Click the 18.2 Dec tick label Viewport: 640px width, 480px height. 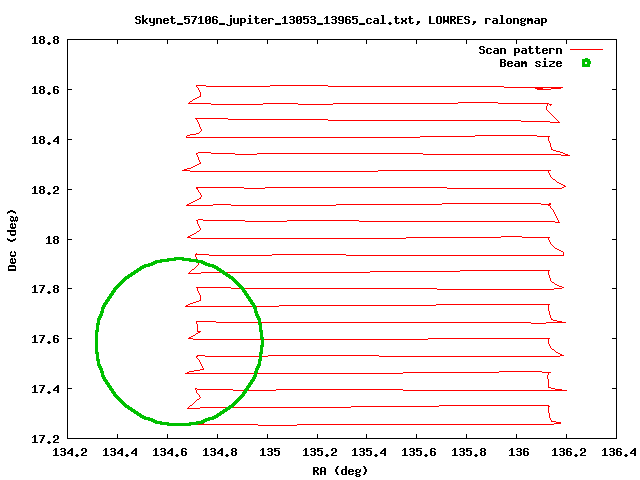[x=45, y=190]
